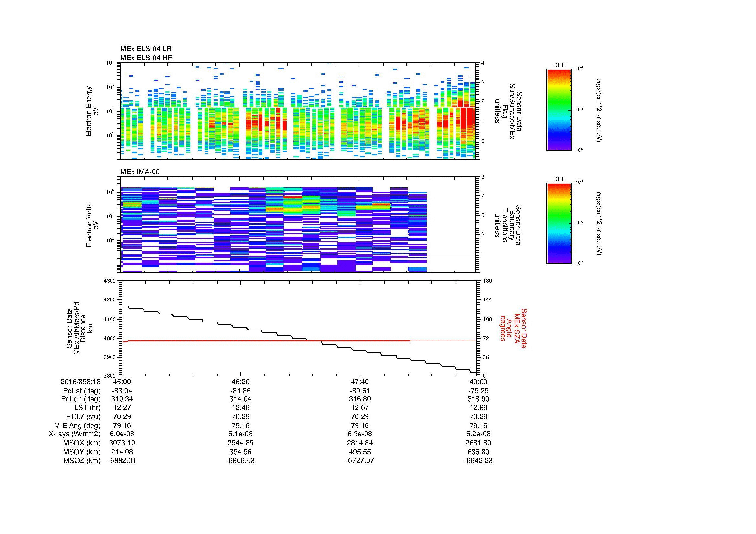Click the lower 'DEF' color bar title

(x=559, y=179)
